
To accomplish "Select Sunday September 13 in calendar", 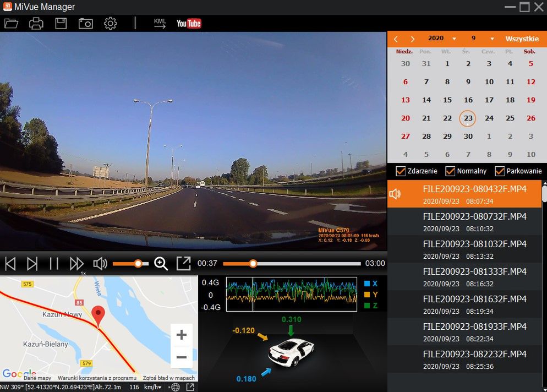I will (x=405, y=100).
